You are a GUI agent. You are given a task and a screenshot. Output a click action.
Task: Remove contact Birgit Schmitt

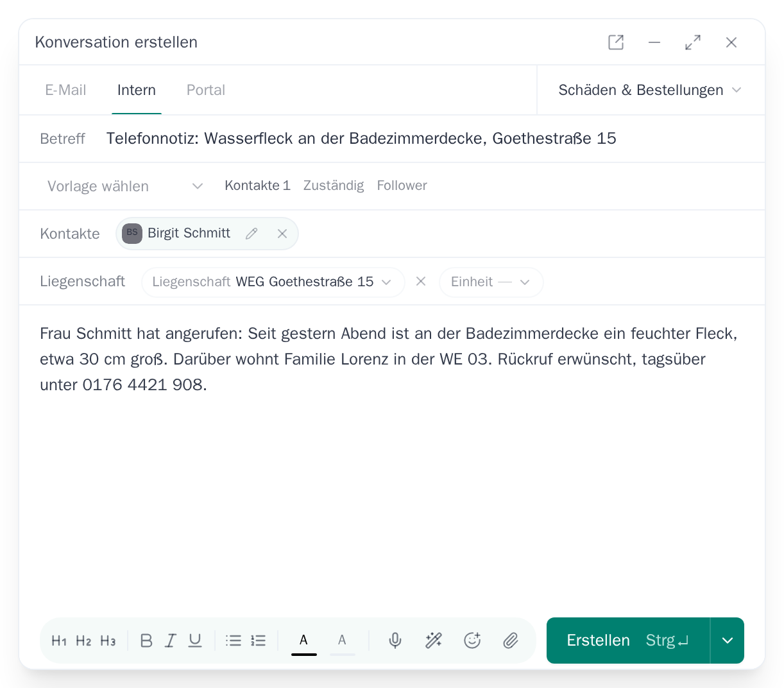tap(282, 234)
